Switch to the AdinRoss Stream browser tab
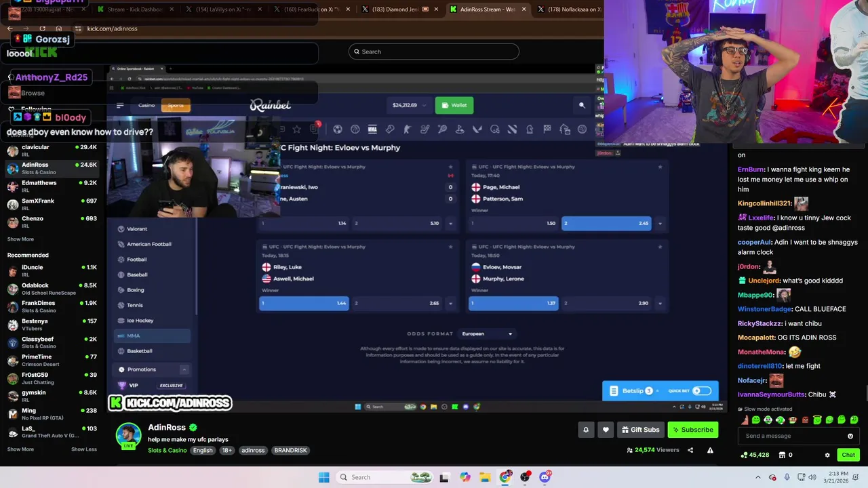The width and height of the screenshot is (868, 488). click(487, 9)
